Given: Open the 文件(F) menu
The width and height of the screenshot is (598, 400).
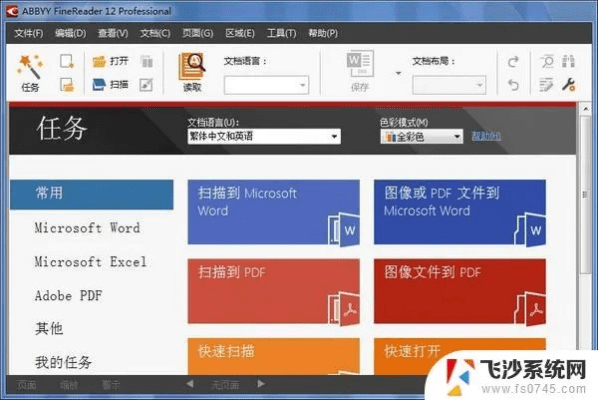Looking at the screenshot, I should 29,33.
